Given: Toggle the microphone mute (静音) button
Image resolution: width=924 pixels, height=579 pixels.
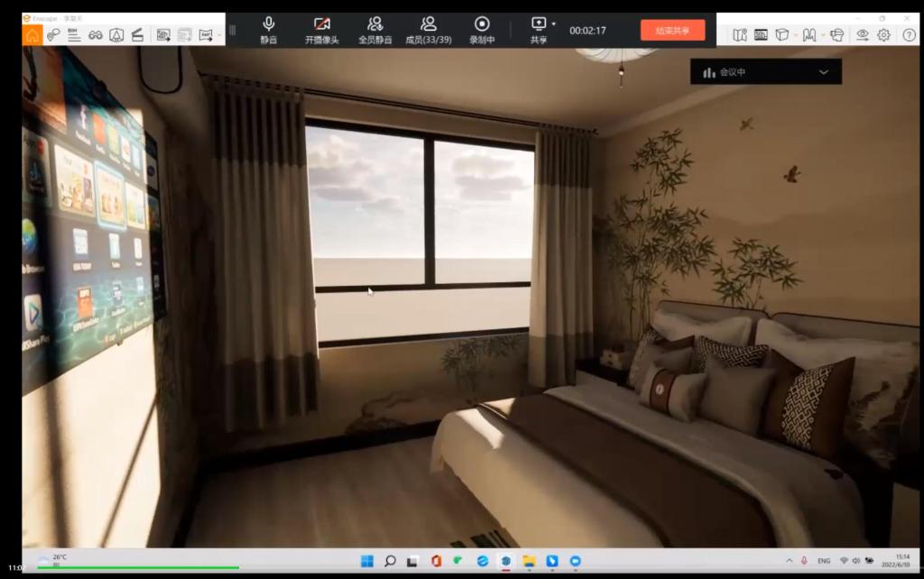Looking at the screenshot, I should click(269, 29).
